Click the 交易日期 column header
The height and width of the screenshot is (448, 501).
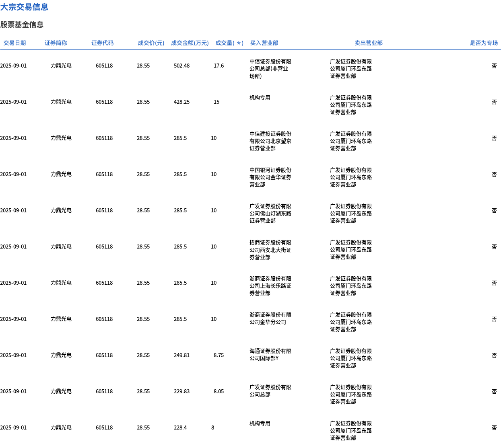coord(14,43)
